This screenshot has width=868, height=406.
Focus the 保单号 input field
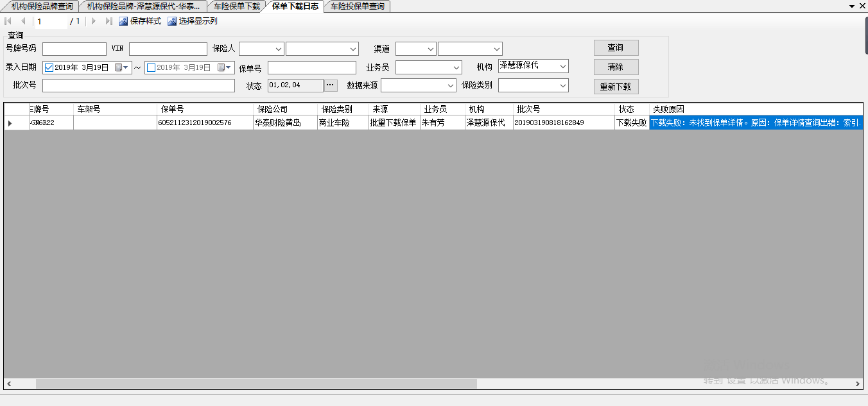pos(312,67)
